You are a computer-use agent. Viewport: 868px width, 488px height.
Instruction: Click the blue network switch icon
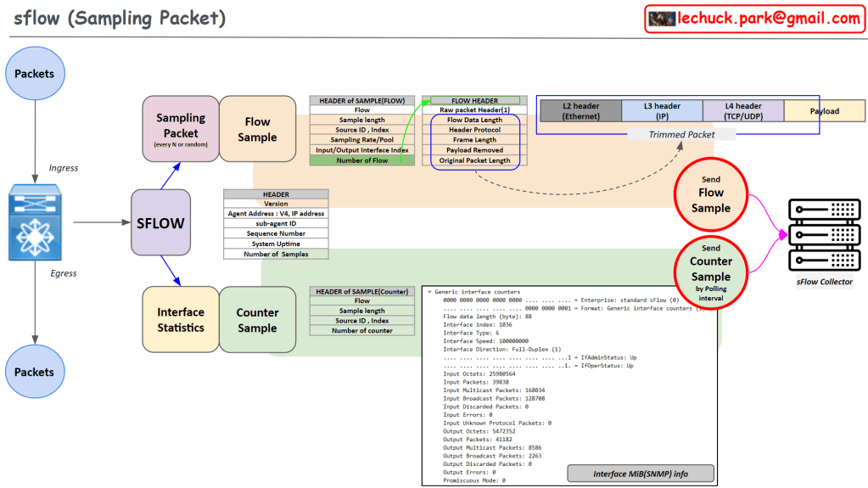35,223
